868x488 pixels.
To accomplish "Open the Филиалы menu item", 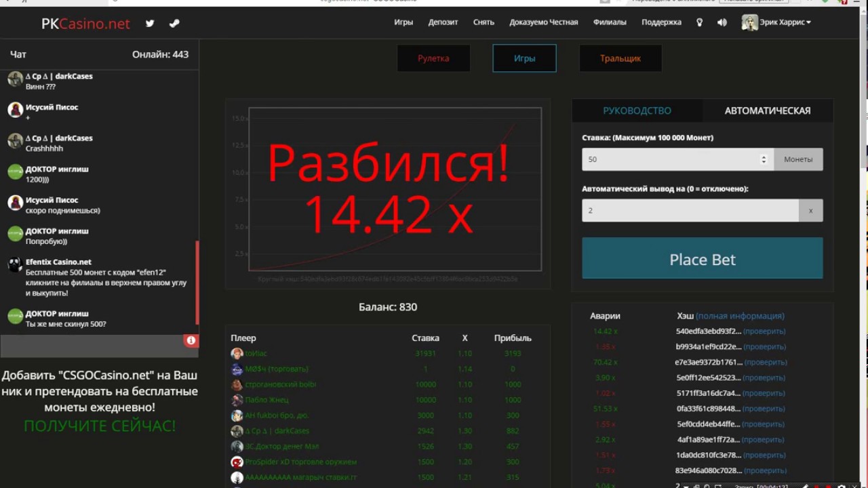I will pos(610,22).
